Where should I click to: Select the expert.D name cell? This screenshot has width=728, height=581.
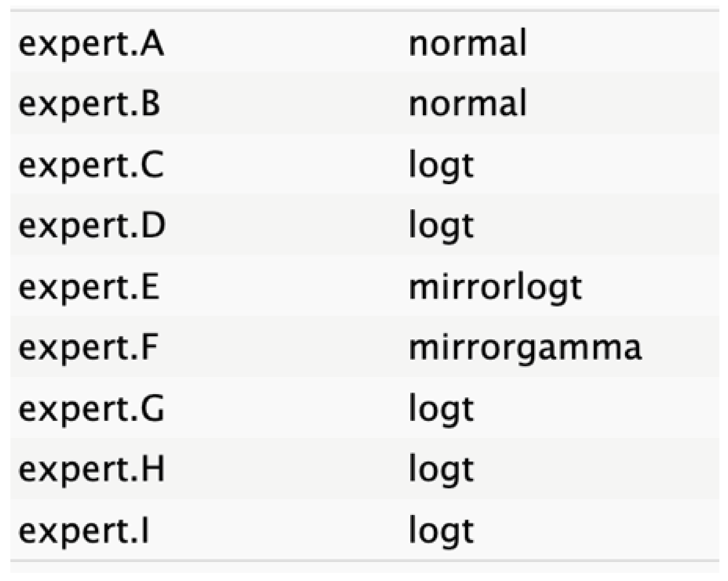pyautogui.click(x=92, y=225)
